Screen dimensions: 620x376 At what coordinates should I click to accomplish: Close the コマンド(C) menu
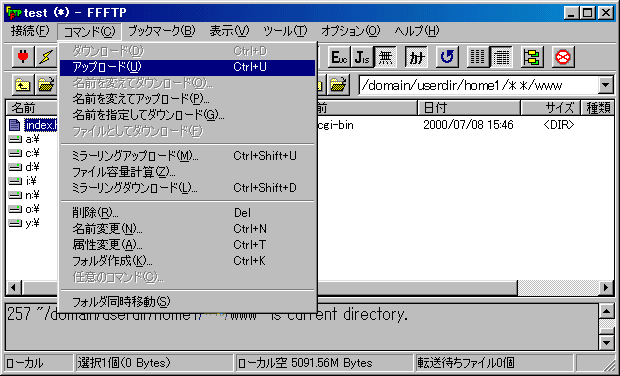click(89, 31)
